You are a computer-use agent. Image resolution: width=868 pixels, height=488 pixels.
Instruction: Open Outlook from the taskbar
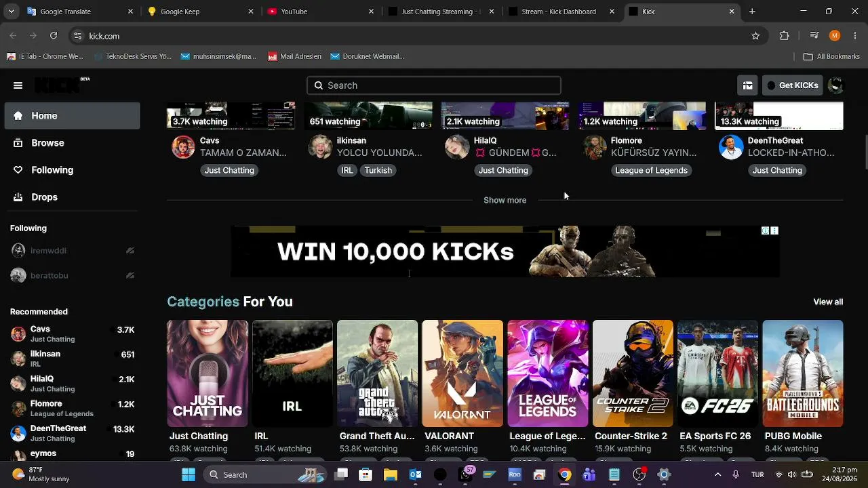[x=416, y=474]
